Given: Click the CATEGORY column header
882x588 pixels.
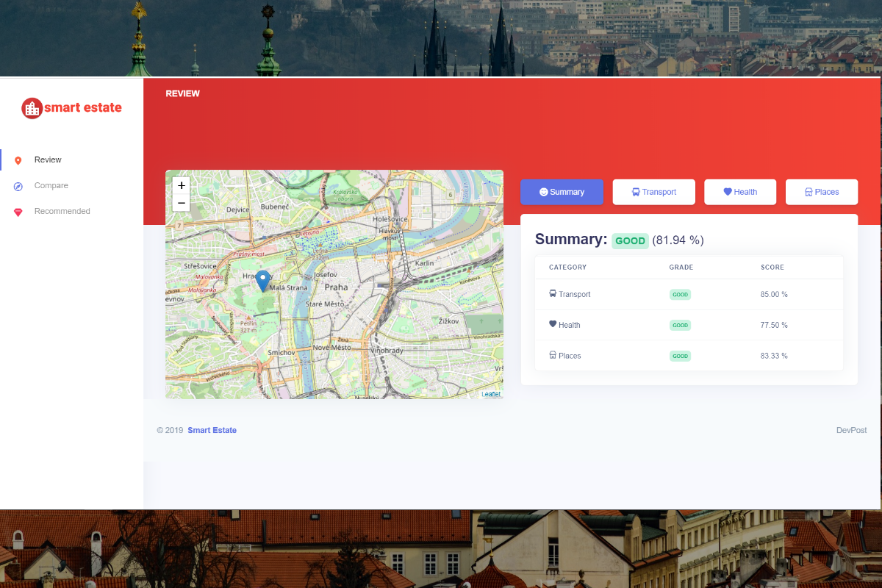Looking at the screenshot, I should [x=567, y=268].
